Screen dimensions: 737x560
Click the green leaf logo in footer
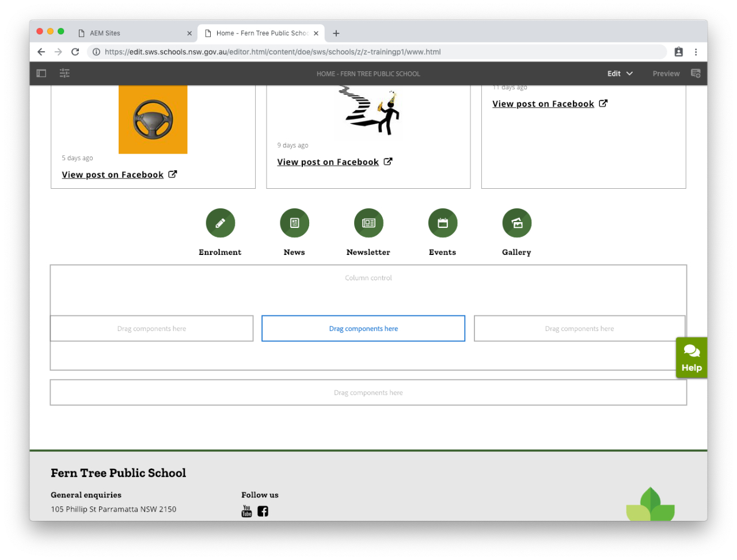pyautogui.click(x=651, y=504)
